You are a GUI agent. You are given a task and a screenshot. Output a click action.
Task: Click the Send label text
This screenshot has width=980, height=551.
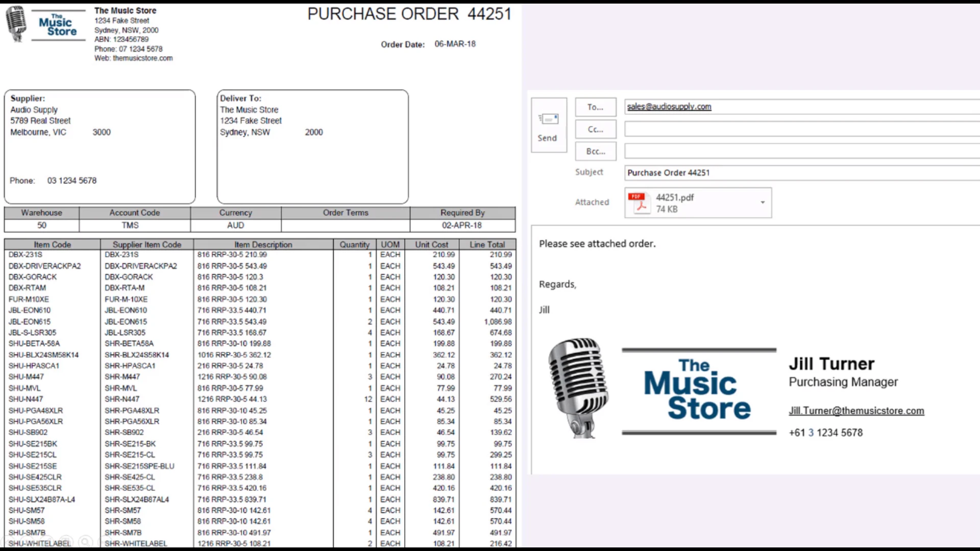tap(547, 138)
